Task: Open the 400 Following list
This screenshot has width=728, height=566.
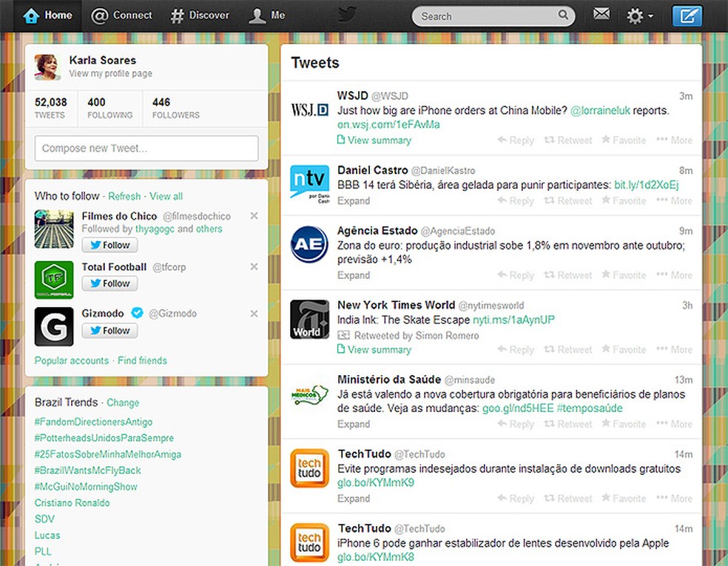Action: 109,108
